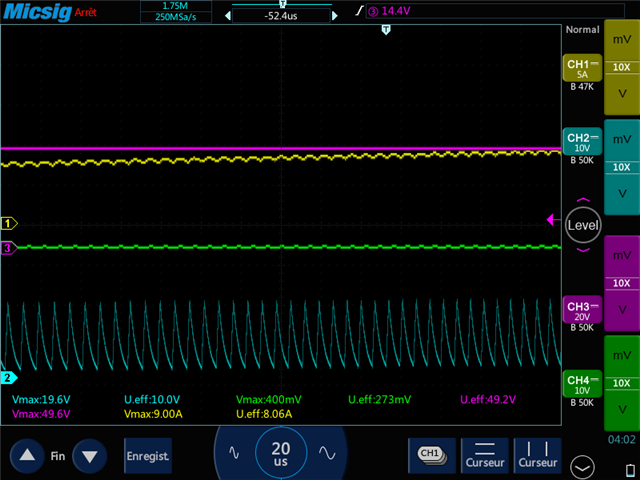
Task: Tap the B 47K bandwidth label under CH1
Action: [x=582, y=87]
